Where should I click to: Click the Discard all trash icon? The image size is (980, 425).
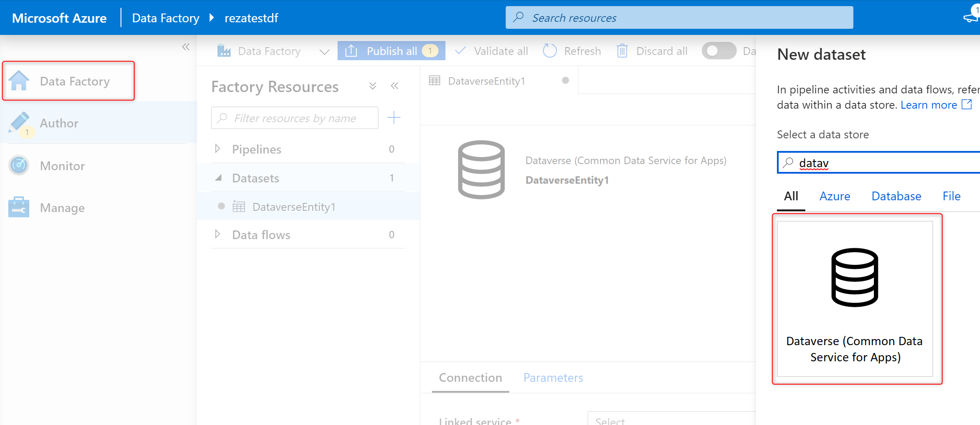tap(622, 51)
